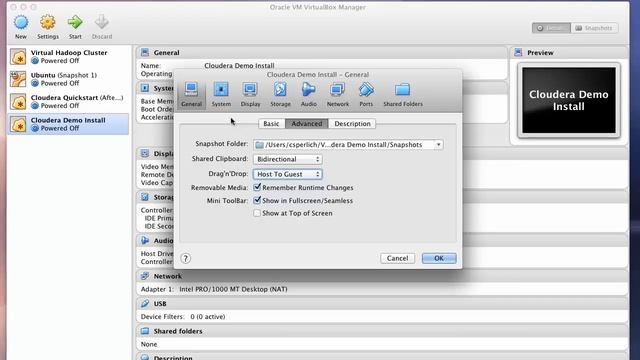640x360 pixels.
Task: Open Shared Folders settings category icon
Action: (402, 90)
